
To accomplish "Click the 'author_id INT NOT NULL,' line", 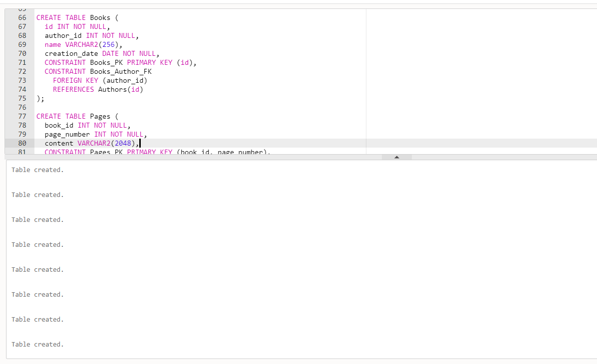I will (x=92, y=35).
